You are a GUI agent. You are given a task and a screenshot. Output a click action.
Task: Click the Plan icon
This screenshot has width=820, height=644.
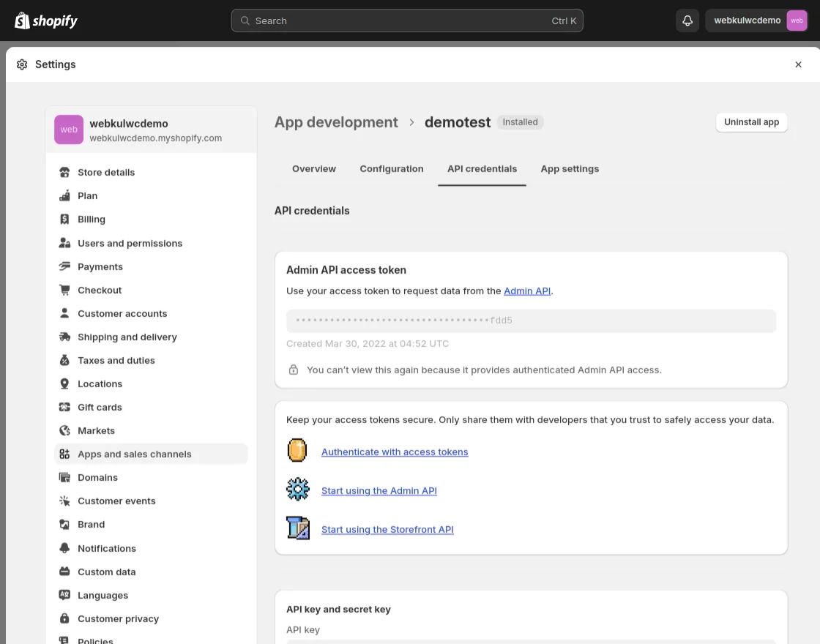click(64, 195)
